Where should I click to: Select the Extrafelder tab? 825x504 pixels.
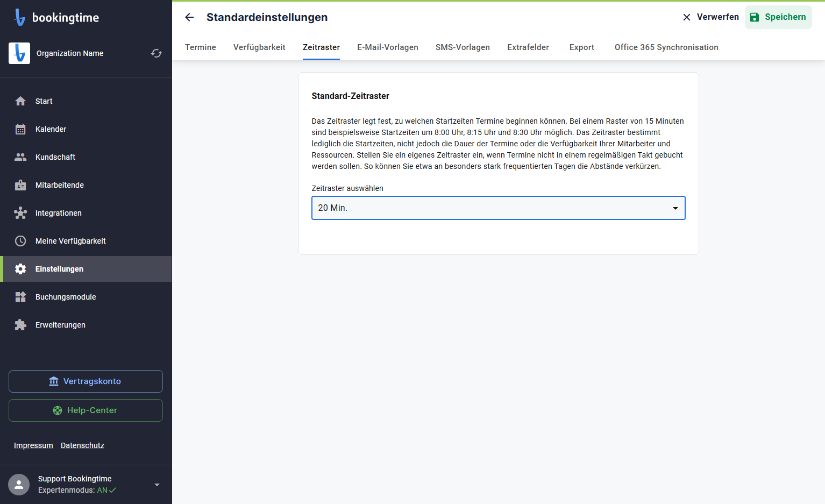[528, 47]
